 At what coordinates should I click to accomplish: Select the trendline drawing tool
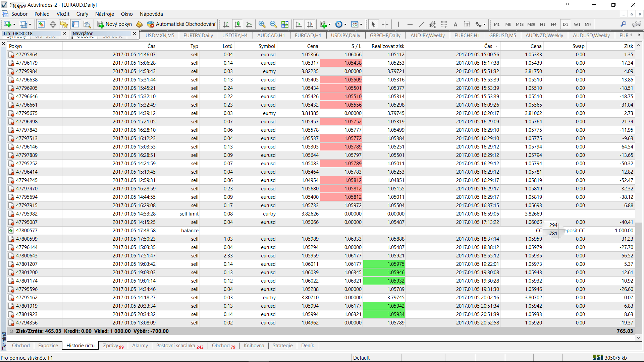coord(421,24)
